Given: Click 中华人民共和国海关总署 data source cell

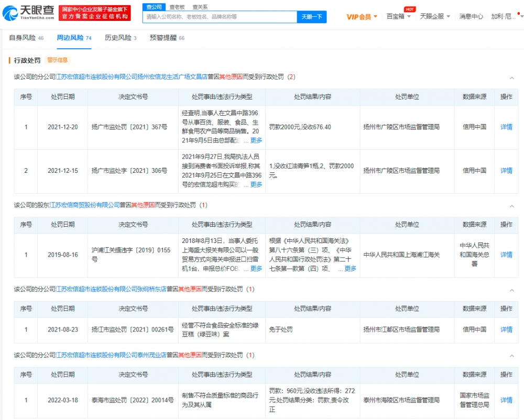Looking at the screenshot, I should pos(474,255).
